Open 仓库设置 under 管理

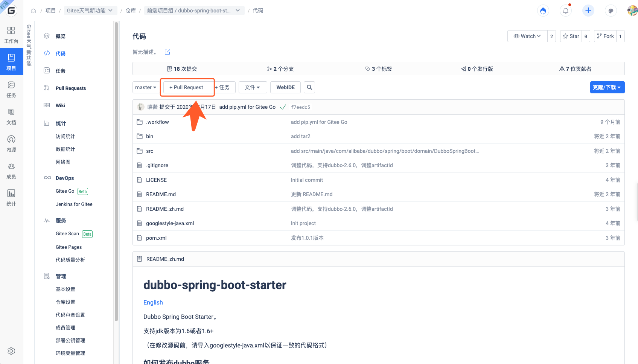(x=65, y=302)
